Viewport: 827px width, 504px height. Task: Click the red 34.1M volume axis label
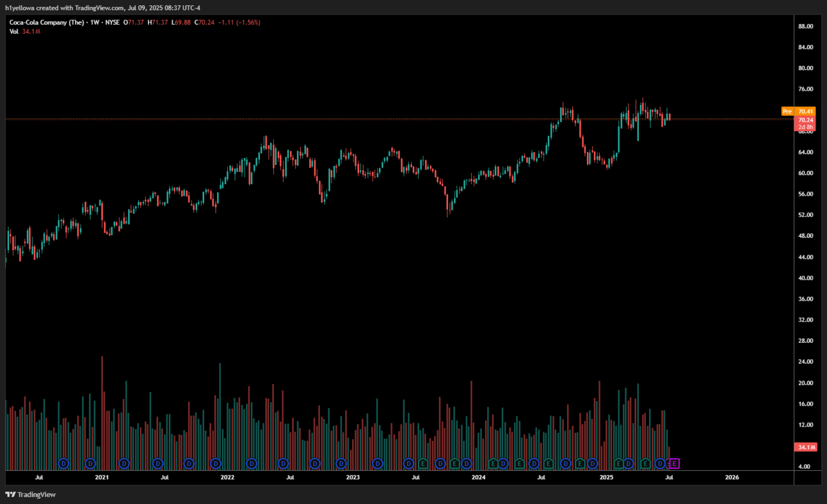(x=805, y=447)
